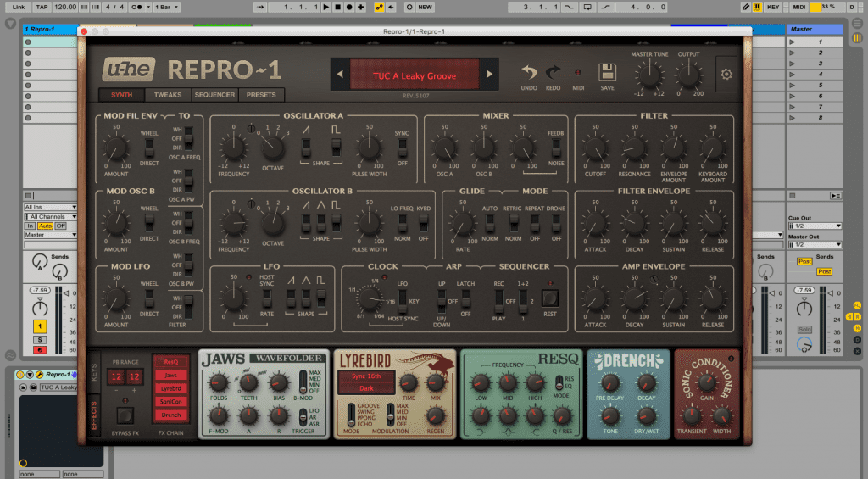Image resolution: width=868 pixels, height=479 pixels.
Task: Save preset with the floppy disk icon
Action: click(x=607, y=72)
